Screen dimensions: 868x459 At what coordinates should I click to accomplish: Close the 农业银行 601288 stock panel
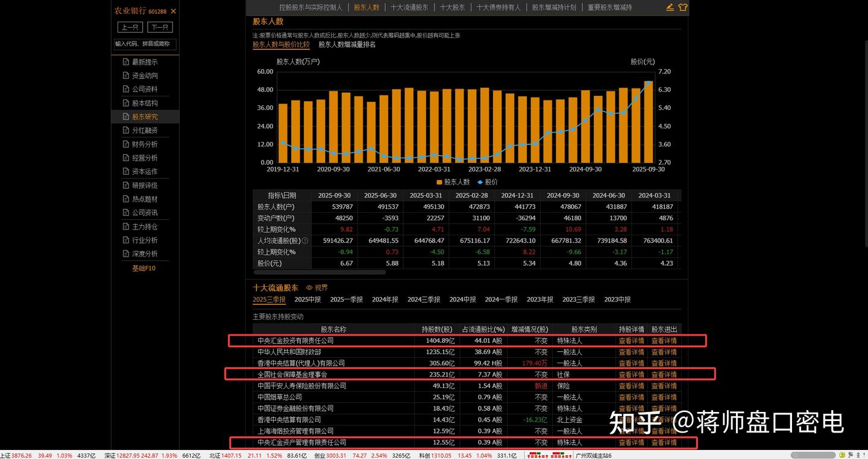[x=174, y=11]
